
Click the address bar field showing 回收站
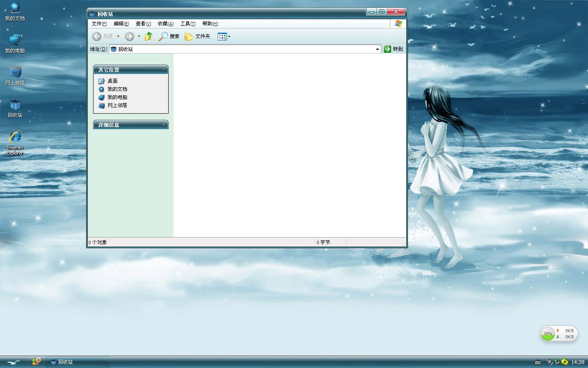click(245, 49)
